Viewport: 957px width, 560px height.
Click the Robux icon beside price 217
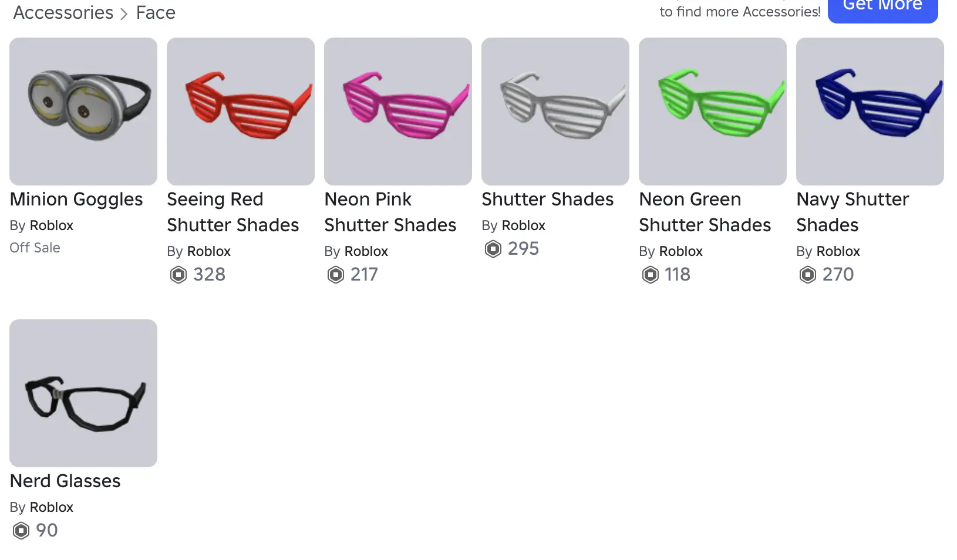[x=336, y=275]
